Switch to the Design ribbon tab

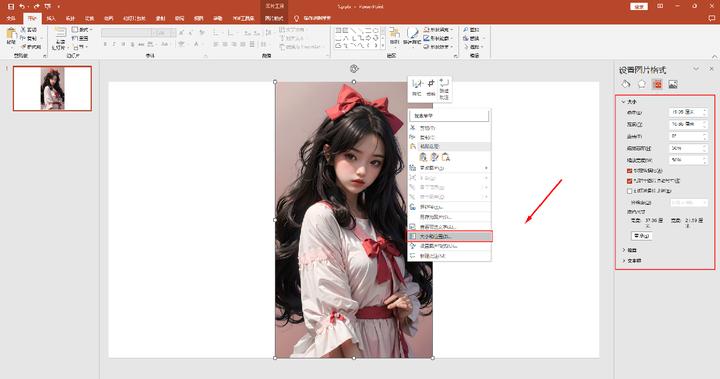click(x=70, y=18)
